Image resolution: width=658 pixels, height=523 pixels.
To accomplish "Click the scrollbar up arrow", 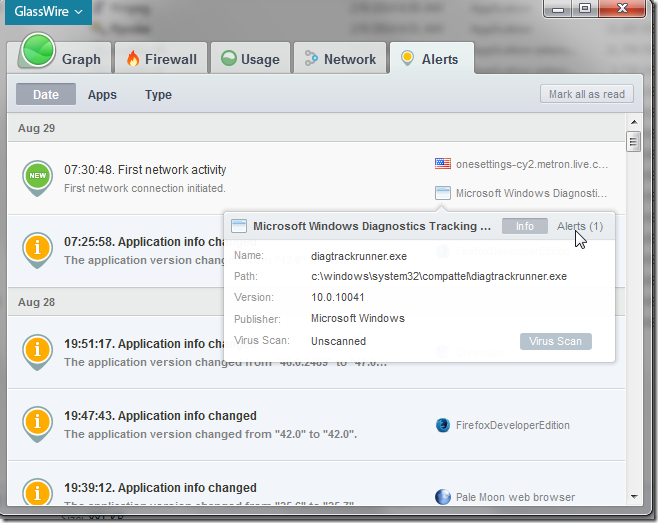I will [634, 122].
